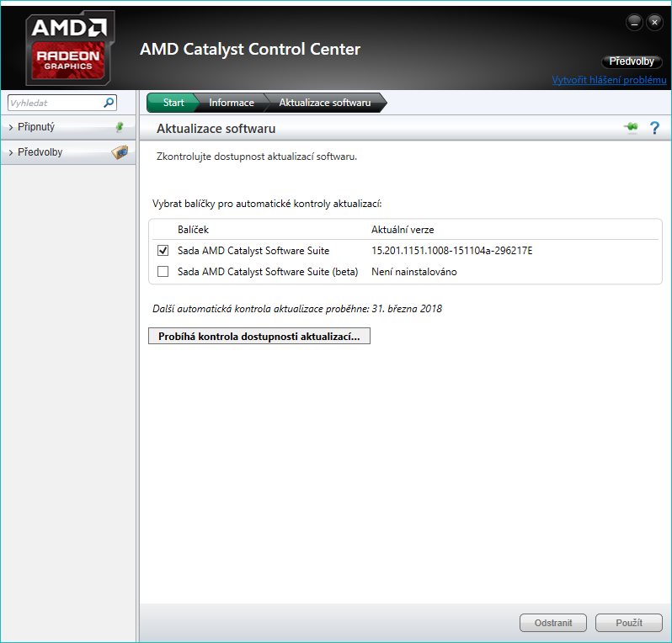The image size is (672, 643).
Task: Click the green pin icon beside Připnutý
Action: pyautogui.click(x=120, y=127)
